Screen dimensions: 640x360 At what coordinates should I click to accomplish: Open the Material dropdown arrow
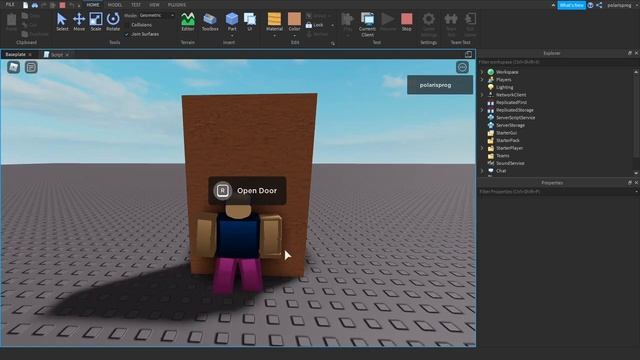click(x=274, y=36)
